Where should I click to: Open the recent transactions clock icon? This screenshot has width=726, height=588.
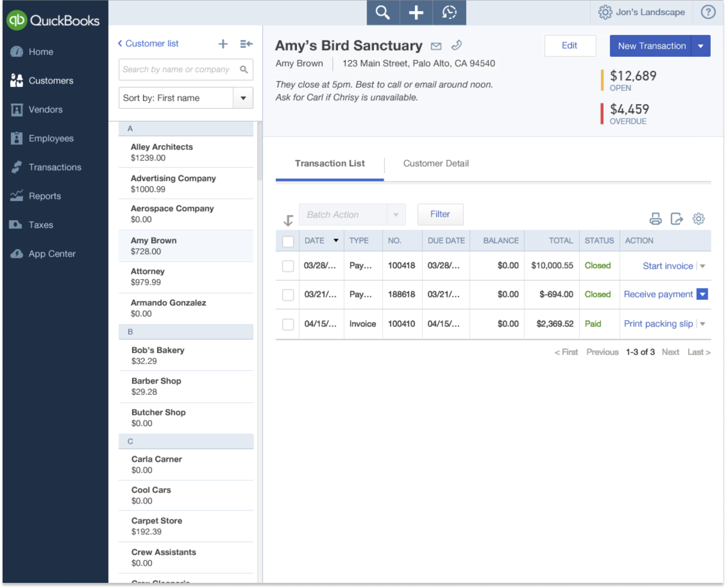[x=449, y=13]
